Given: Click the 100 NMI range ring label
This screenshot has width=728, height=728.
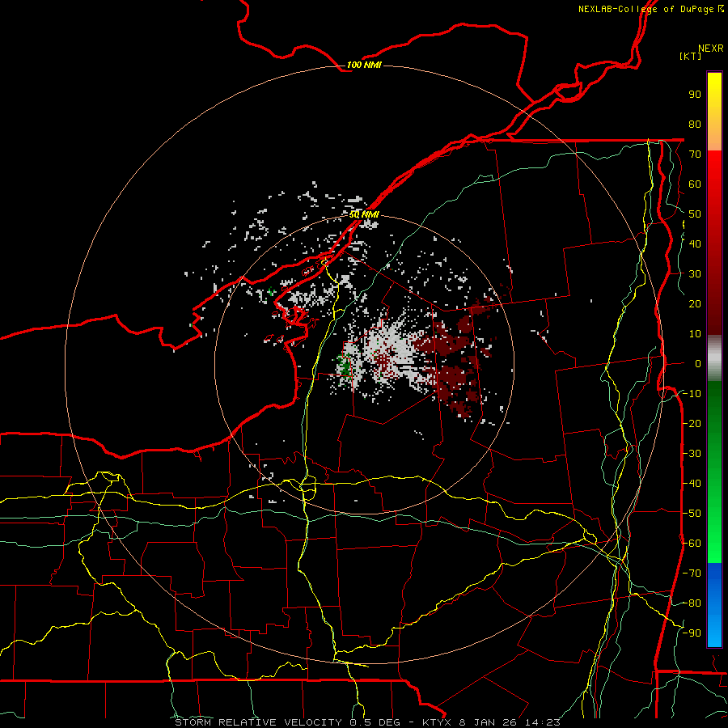Looking at the screenshot, I should pyautogui.click(x=363, y=65).
